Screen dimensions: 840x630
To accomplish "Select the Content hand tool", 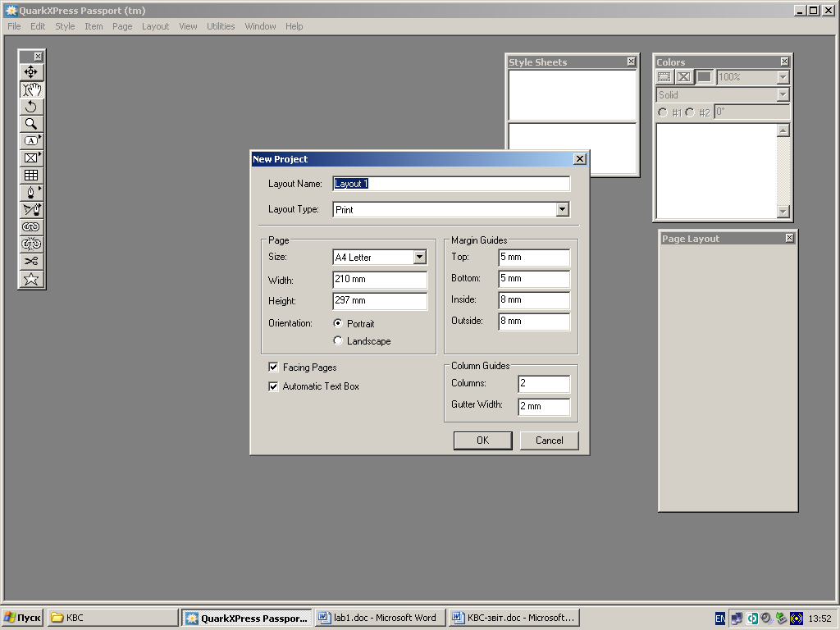I will point(31,89).
